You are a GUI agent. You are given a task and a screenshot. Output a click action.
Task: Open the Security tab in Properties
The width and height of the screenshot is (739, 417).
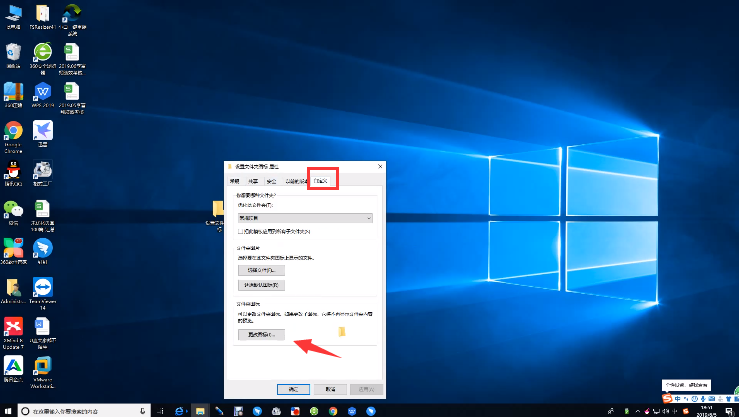coord(271,181)
